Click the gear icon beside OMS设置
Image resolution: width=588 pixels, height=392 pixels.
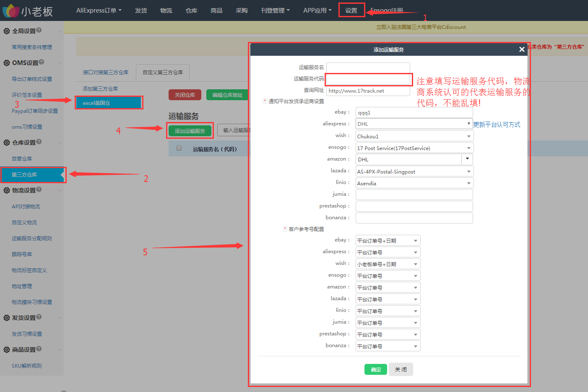[7, 63]
